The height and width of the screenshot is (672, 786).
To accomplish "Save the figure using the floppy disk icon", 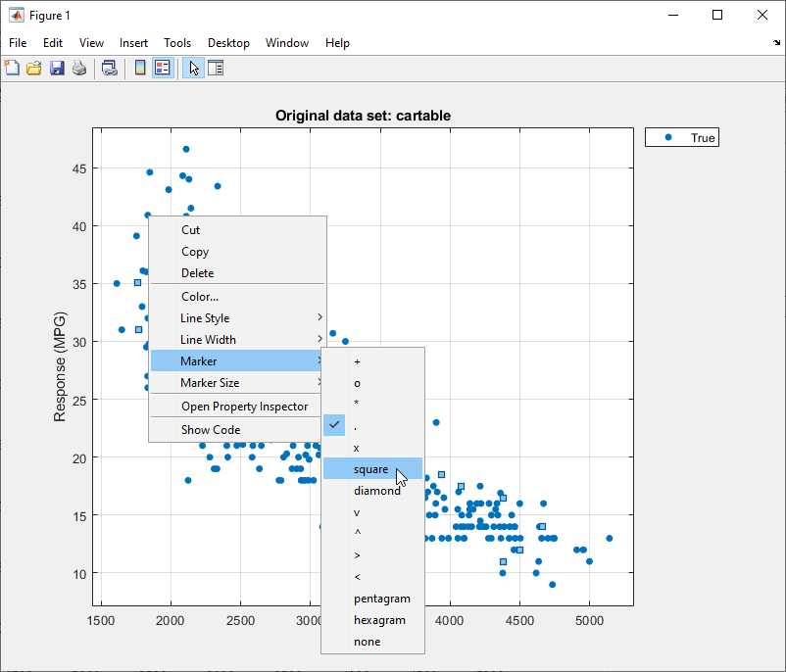I will [x=57, y=68].
